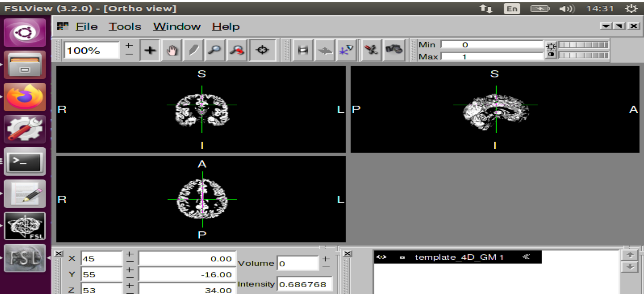Open the File menu
The width and height of the screenshot is (644, 294).
87,26
